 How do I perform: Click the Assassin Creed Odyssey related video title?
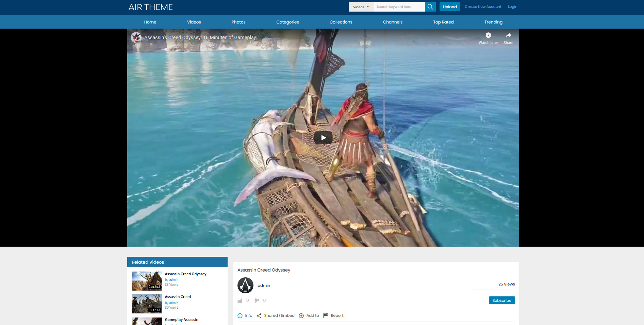[x=185, y=274]
